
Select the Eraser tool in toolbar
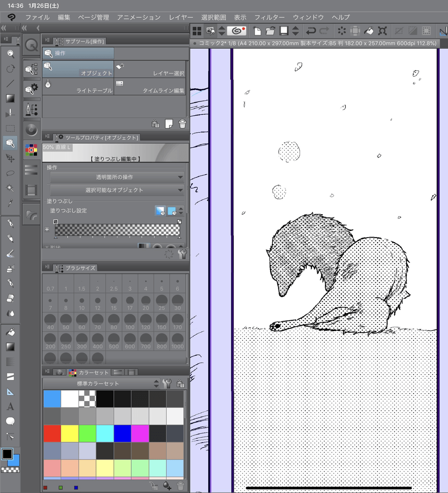tap(10, 298)
